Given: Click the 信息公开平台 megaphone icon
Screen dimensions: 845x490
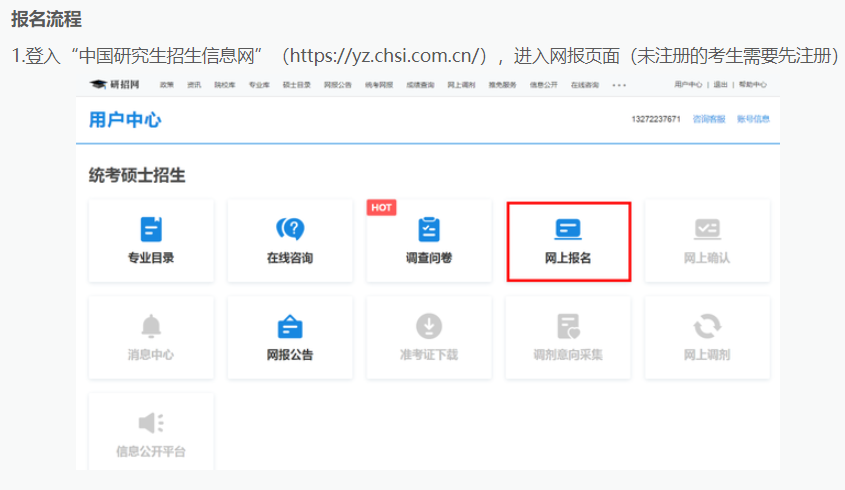Looking at the screenshot, I should click(x=151, y=423).
